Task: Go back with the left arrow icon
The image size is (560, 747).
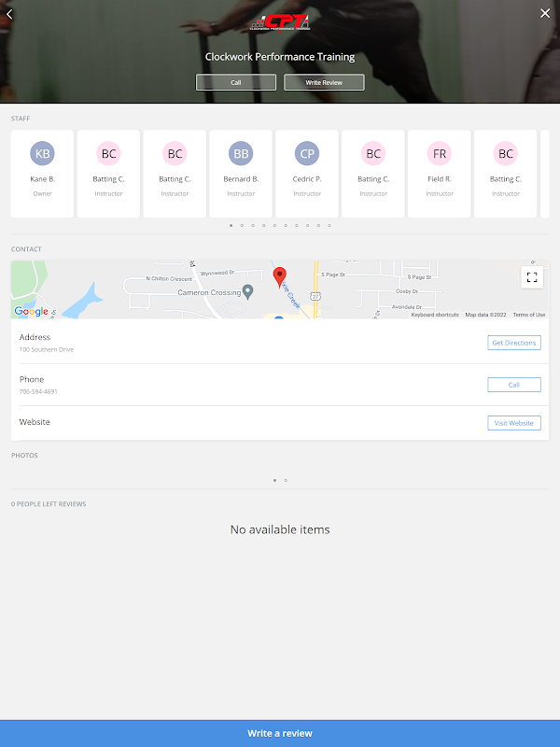Action: coord(9,14)
